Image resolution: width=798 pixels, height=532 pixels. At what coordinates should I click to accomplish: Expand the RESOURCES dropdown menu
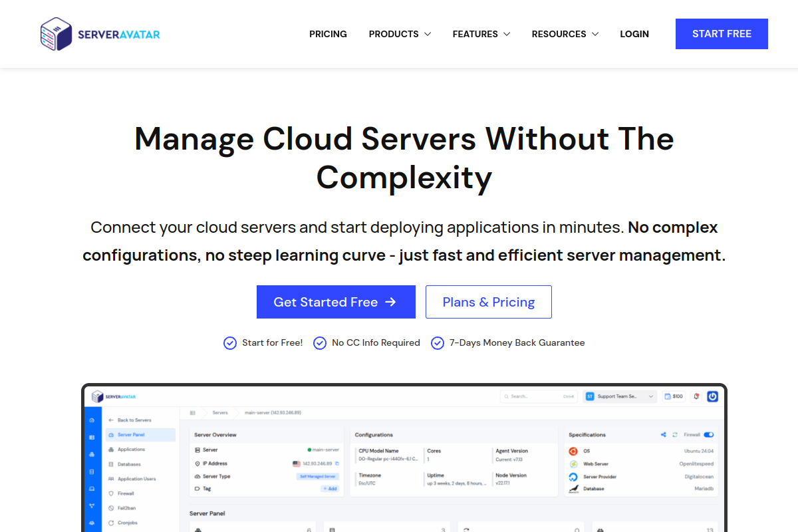pos(565,34)
